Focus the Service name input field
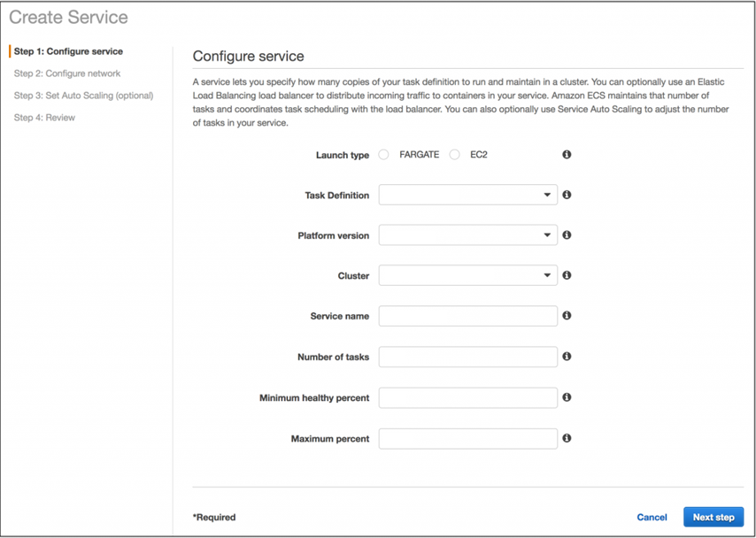756x538 pixels. coord(467,316)
